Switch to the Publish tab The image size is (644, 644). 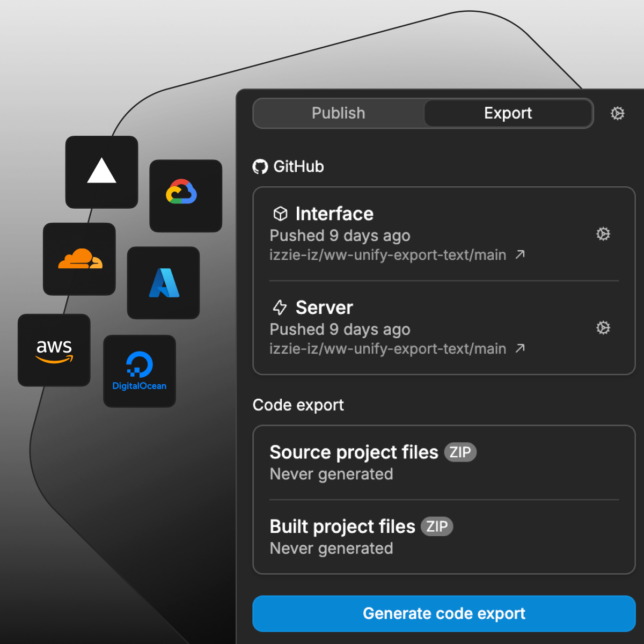click(338, 113)
